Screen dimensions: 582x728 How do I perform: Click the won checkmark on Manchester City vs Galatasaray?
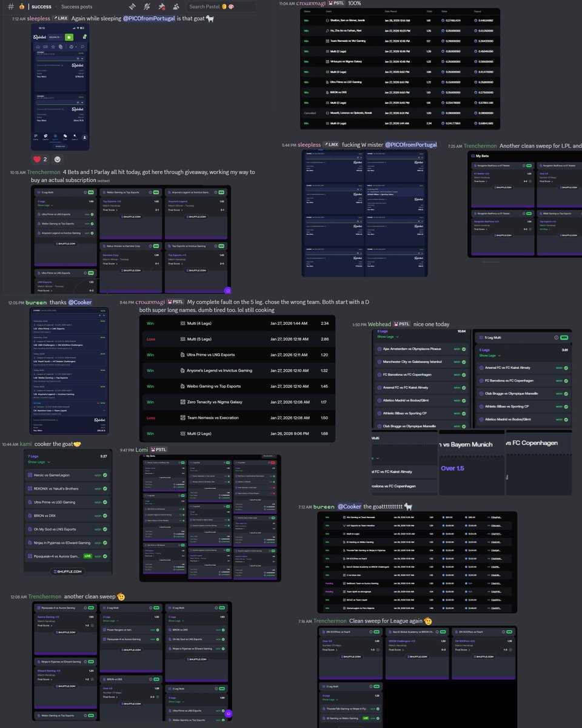[x=464, y=362]
